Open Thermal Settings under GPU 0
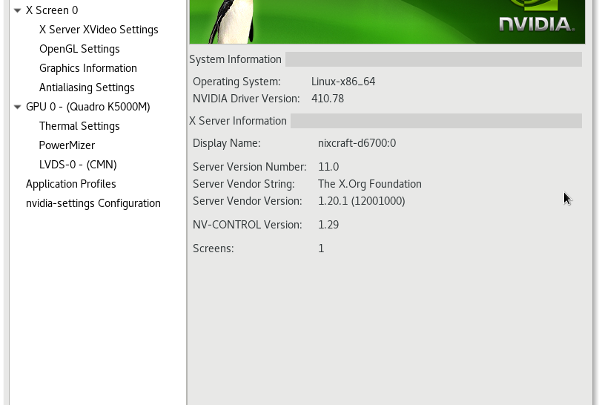The height and width of the screenshot is (405, 599). 79,126
